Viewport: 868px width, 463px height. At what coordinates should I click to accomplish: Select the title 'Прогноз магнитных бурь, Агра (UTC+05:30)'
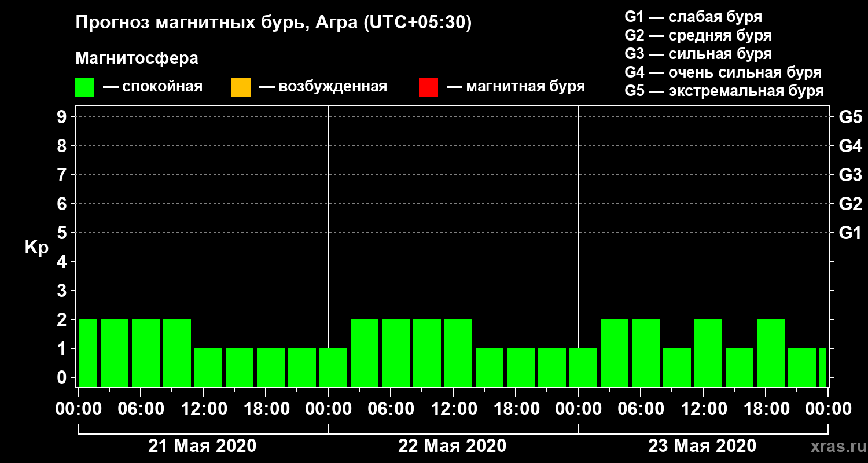click(x=274, y=23)
